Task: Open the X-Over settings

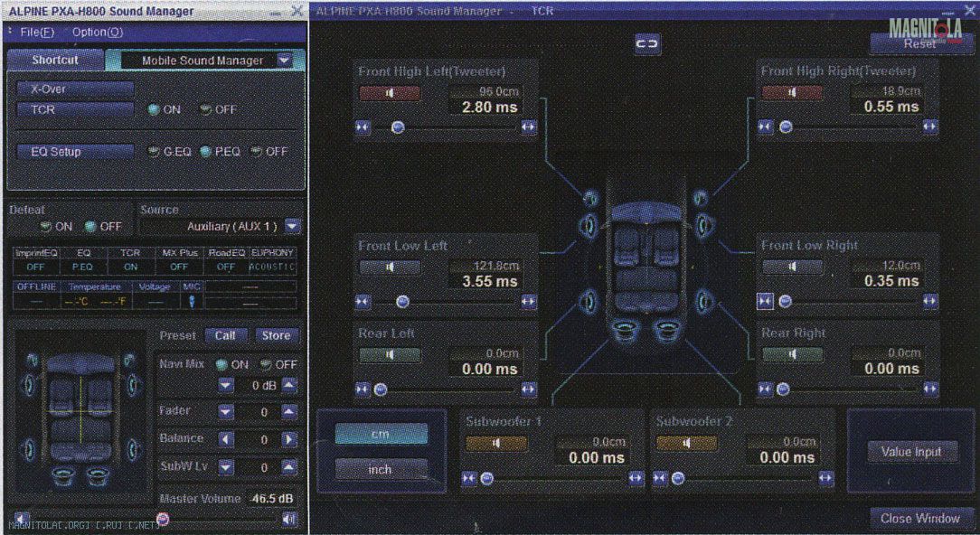Action: tap(75, 89)
